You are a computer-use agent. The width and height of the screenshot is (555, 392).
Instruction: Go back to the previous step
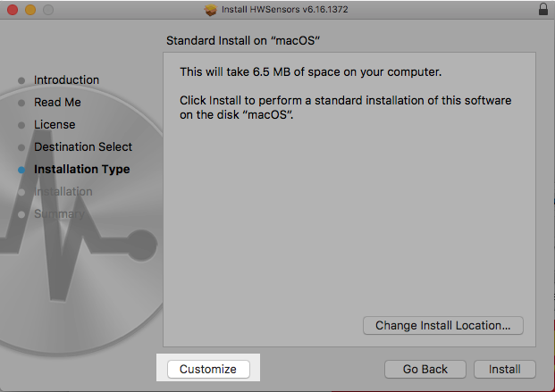425,369
